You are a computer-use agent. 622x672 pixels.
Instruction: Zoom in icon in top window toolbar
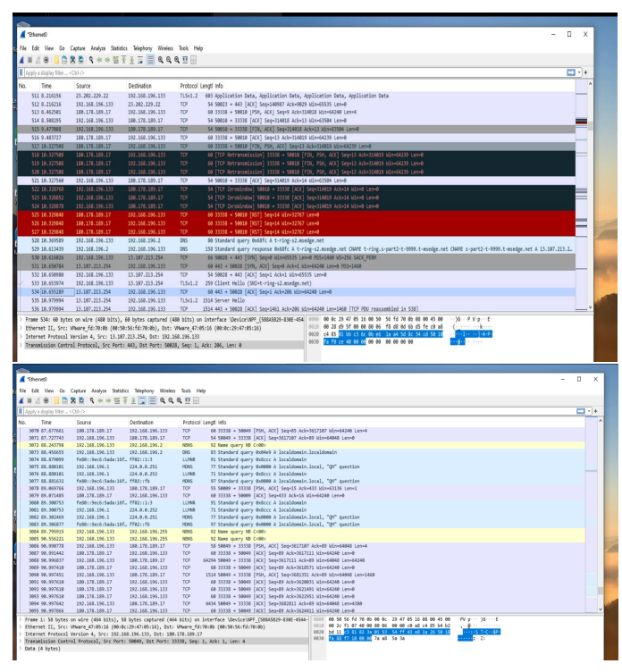coord(160,60)
